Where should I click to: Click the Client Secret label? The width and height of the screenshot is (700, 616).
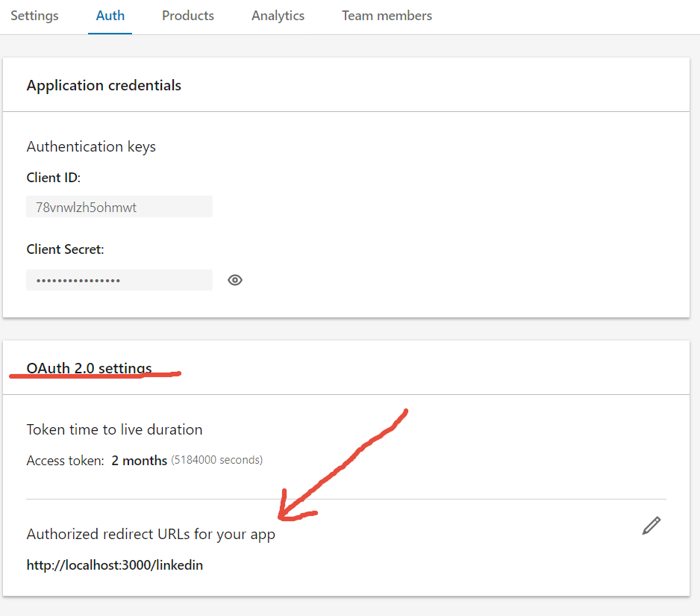click(65, 249)
